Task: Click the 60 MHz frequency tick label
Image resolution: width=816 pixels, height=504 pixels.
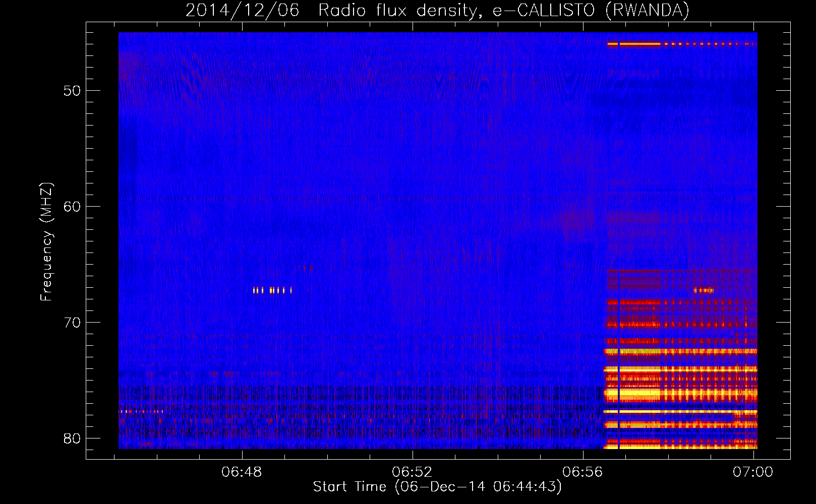Action: click(x=72, y=207)
